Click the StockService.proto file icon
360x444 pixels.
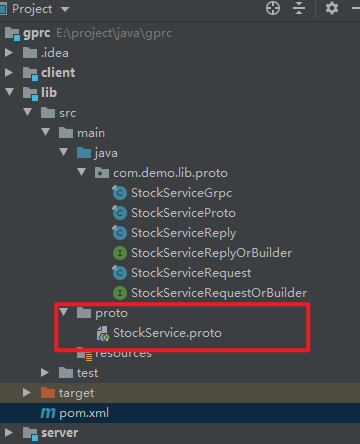pyautogui.click(x=103, y=333)
